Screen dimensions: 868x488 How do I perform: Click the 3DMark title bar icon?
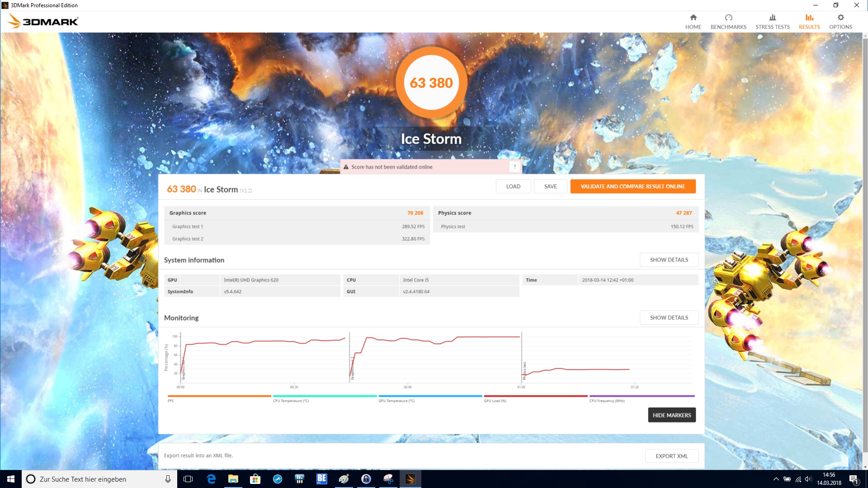pyautogui.click(x=5, y=5)
